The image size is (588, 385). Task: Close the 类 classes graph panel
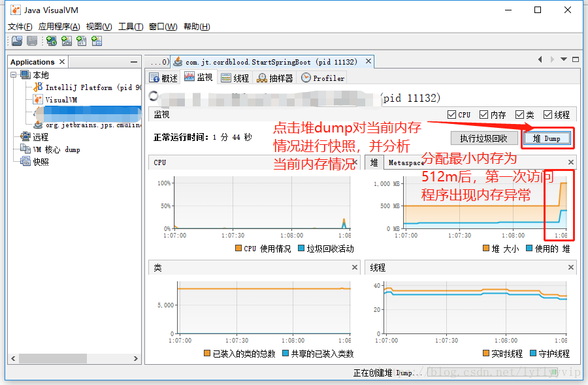click(x=354, y=267)
